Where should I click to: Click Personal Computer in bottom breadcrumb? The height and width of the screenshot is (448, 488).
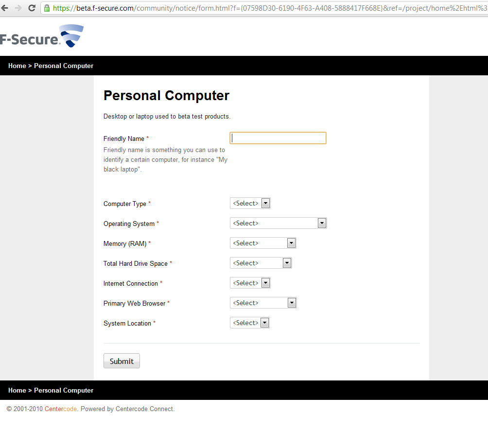click(x=64, y=390)
